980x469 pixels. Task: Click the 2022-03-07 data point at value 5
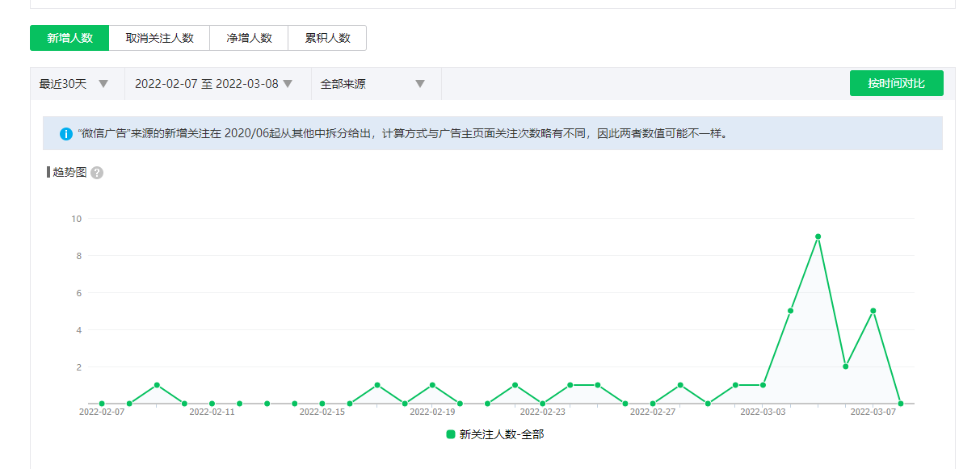click(x=873, y=311)
